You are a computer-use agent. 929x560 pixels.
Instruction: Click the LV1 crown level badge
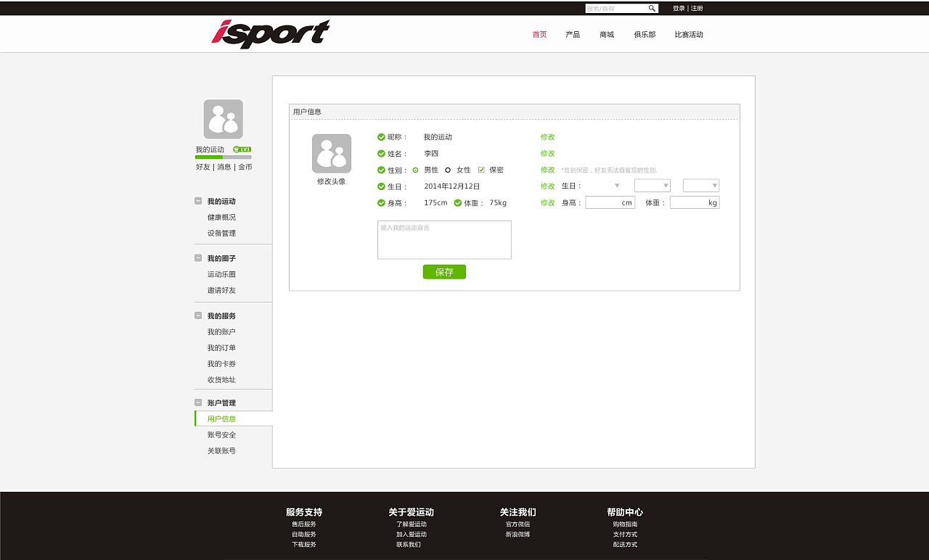tap(242, 149)
